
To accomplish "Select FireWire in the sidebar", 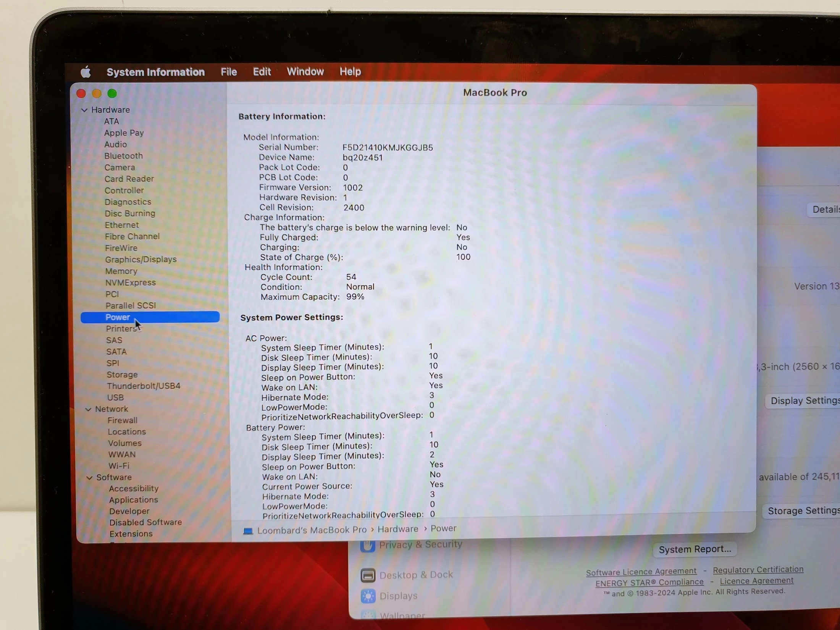I will [x=121, y=248].
